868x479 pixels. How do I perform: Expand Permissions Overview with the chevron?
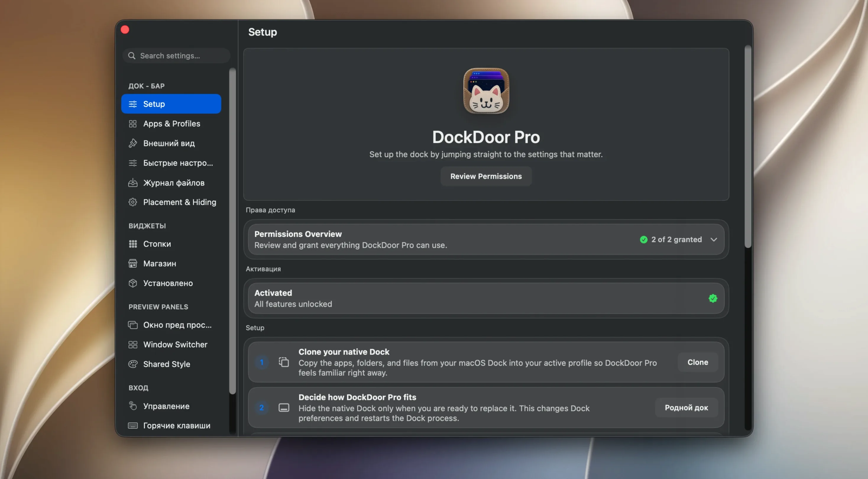pyautogui.click(x=713, y=240)
